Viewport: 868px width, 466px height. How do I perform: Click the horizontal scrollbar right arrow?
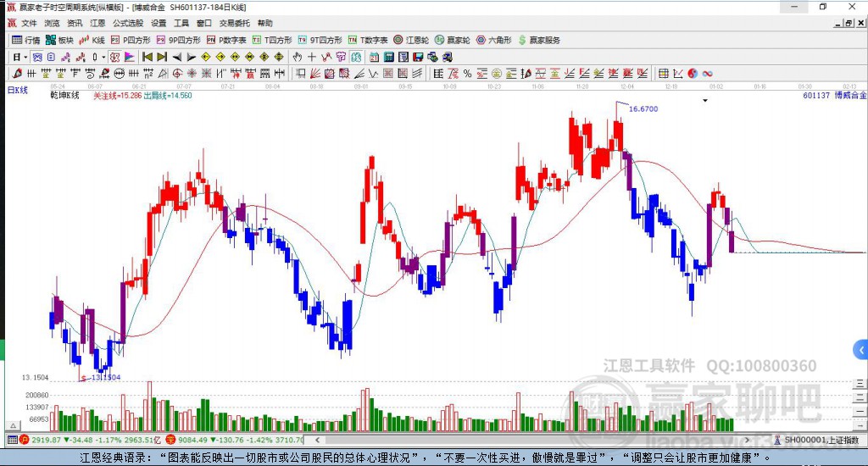click(x=747, y=440)
